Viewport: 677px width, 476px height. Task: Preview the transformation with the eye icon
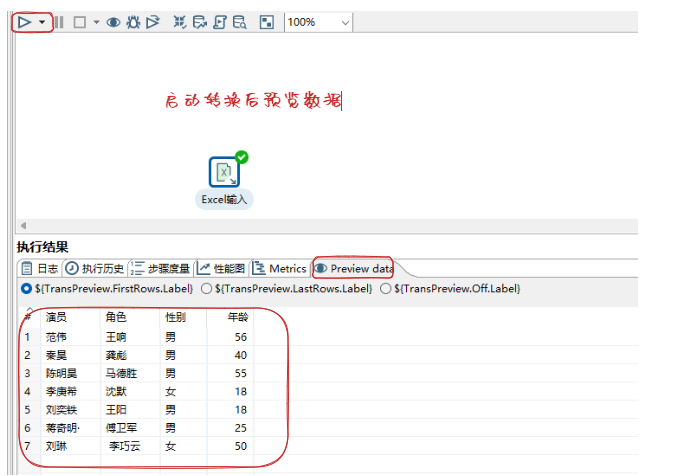point(114,22)
